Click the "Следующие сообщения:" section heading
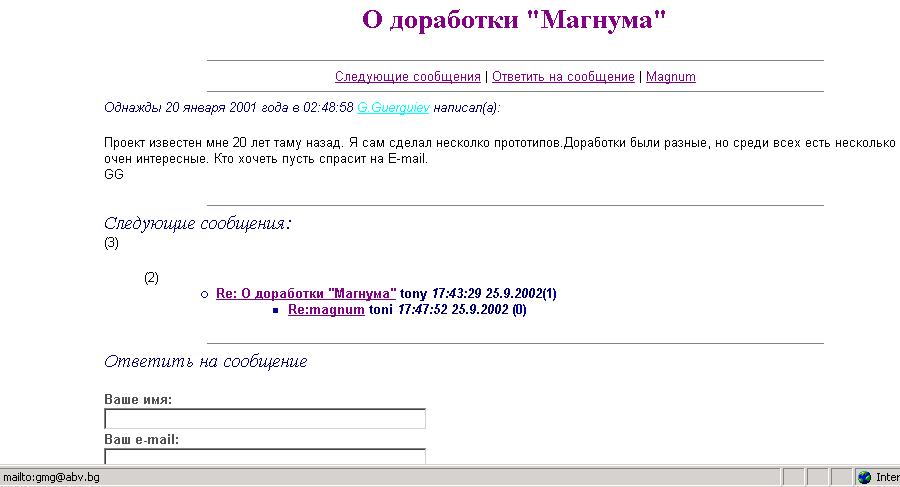 (197, 223)
